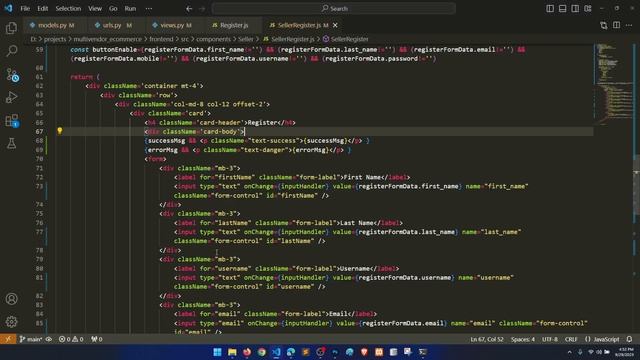Click the Ln 67, Col 52 cursor position
The image size is (640, 360).
click(487, 339)
